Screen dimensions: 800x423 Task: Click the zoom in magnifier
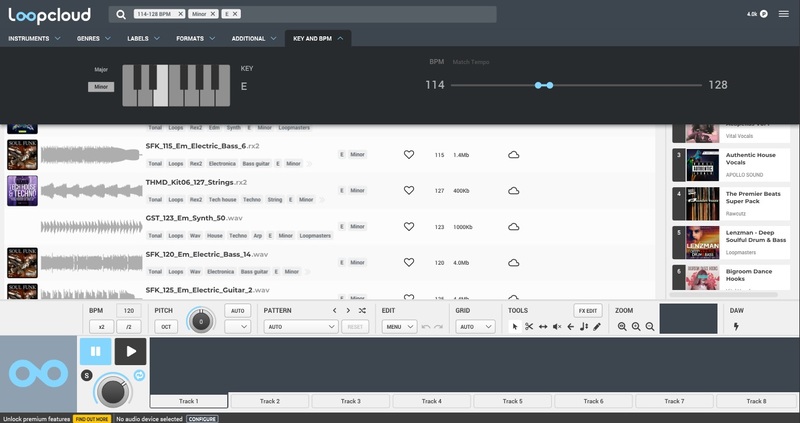pos(636,327)
